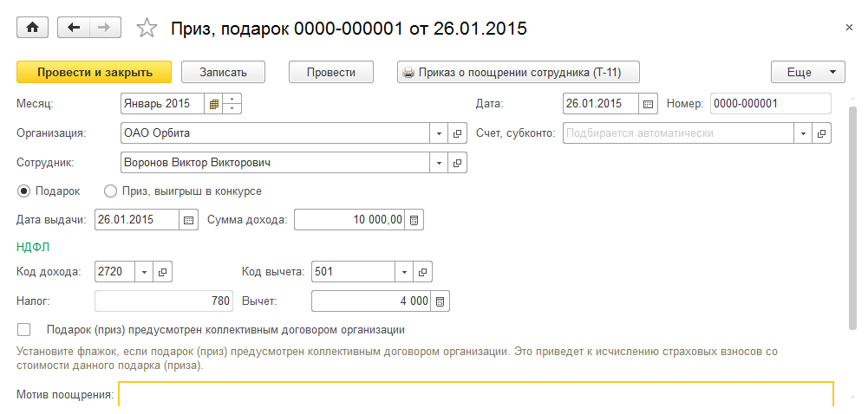
Task: Select Приз, выигрыш в конкурсе option
Action: 111,191
